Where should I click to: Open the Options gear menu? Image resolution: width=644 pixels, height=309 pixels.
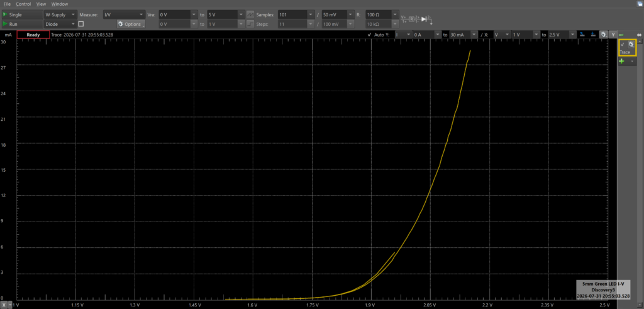131,25
